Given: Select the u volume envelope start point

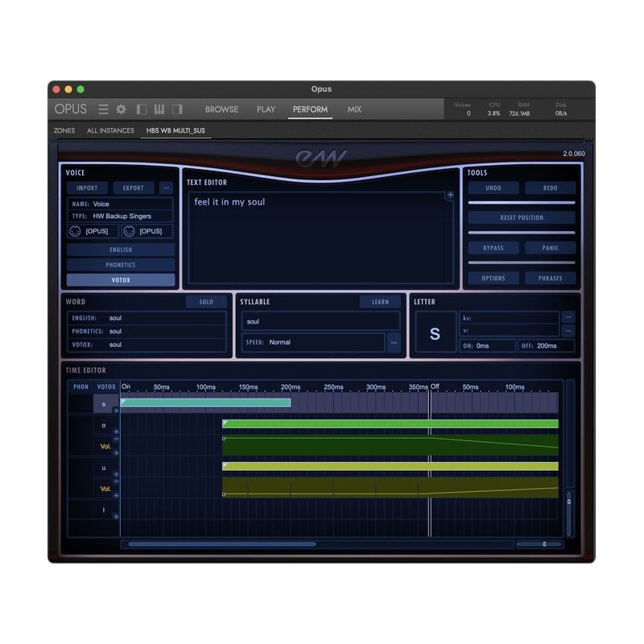Looking at the screenshot, I should coord(224,494).
